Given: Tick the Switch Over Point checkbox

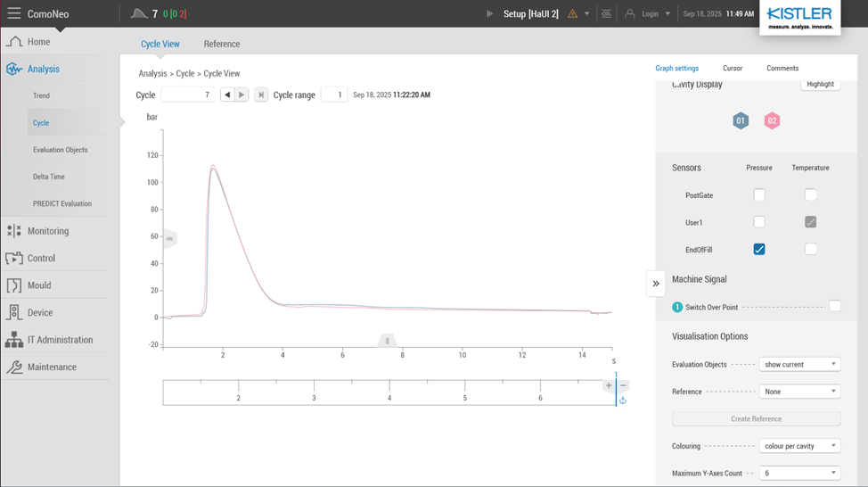Looking at the screenshot, I should point(834,306).
